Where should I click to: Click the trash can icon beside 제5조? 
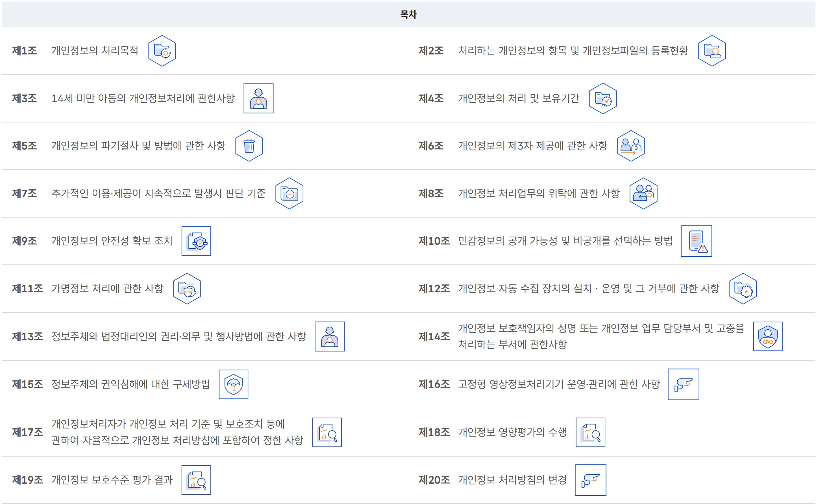[249, 146]
